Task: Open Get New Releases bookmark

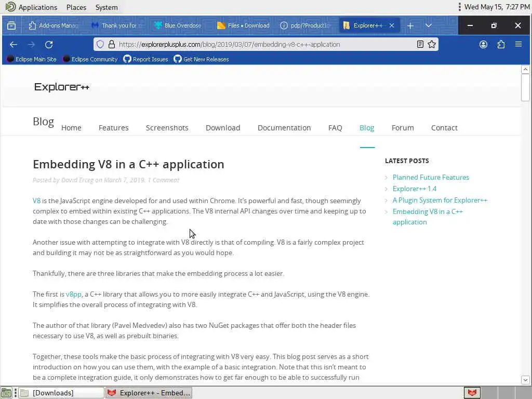Action: (x=201, y=59)
